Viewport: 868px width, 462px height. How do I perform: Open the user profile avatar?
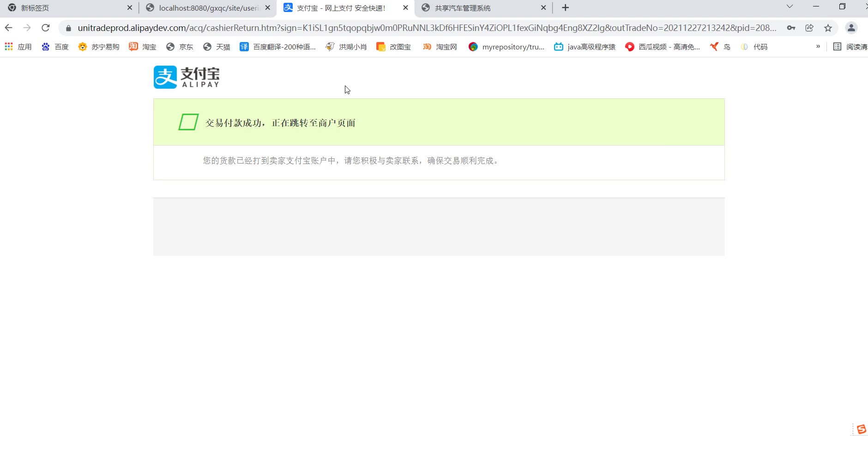click(851, 28)
